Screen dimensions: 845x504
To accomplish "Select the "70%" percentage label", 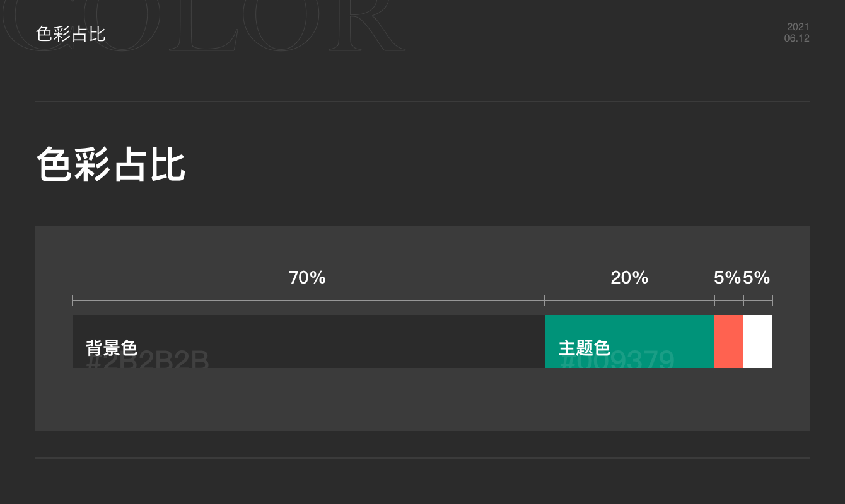I will coord(307,277).
